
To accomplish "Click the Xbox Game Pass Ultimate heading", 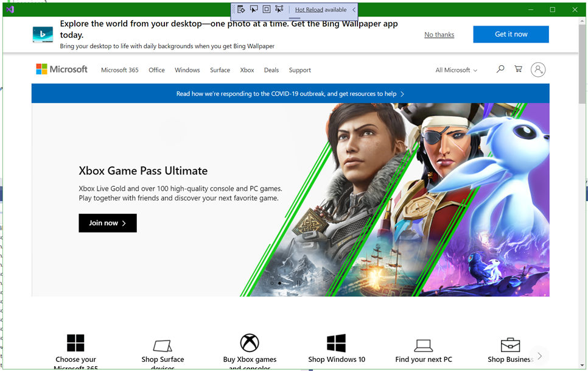I will coord(143,171).
